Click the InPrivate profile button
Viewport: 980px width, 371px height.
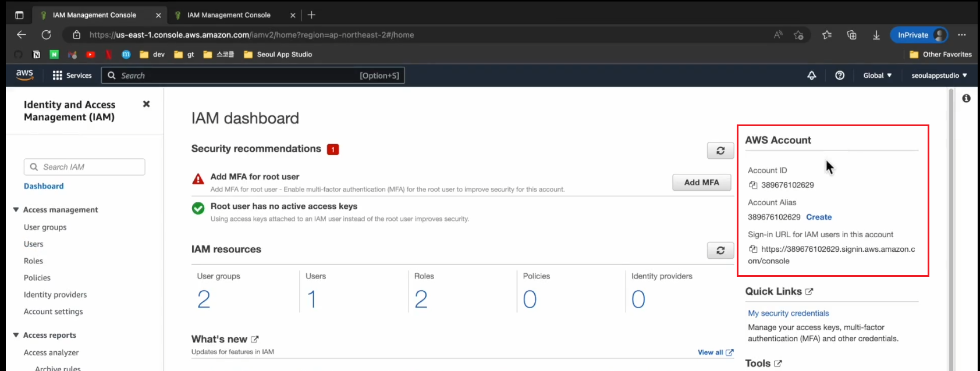click(x=919, y=35)
